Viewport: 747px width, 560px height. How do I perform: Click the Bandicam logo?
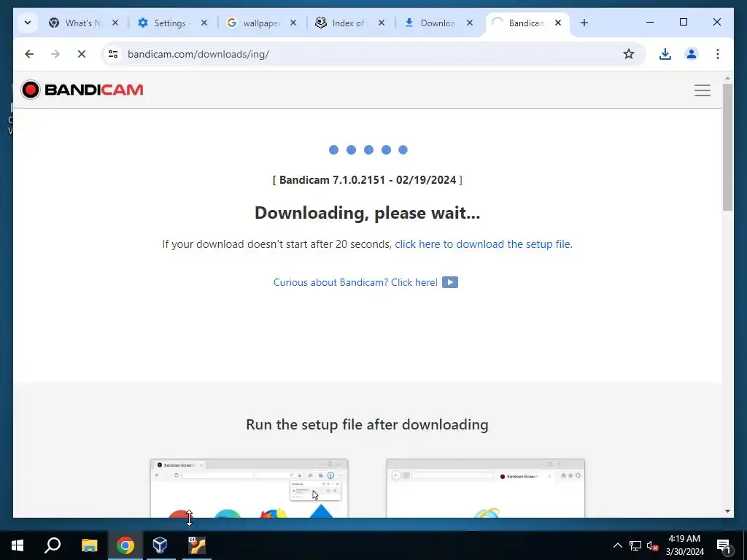point(82,90)
